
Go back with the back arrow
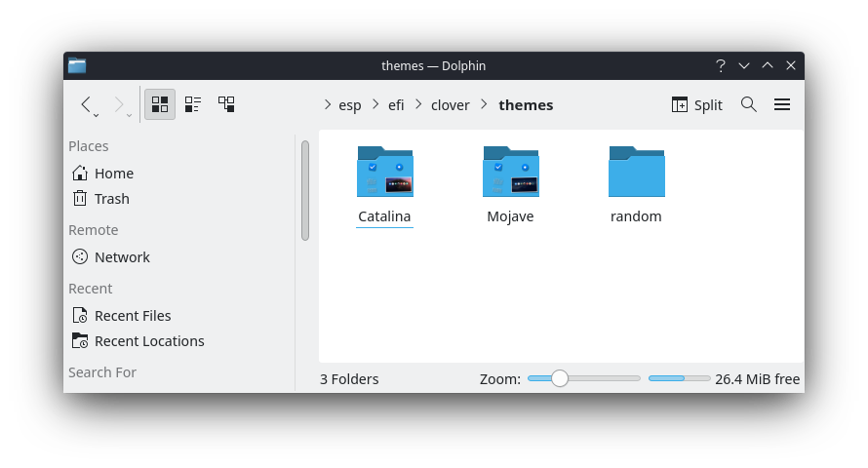point(85,104)
